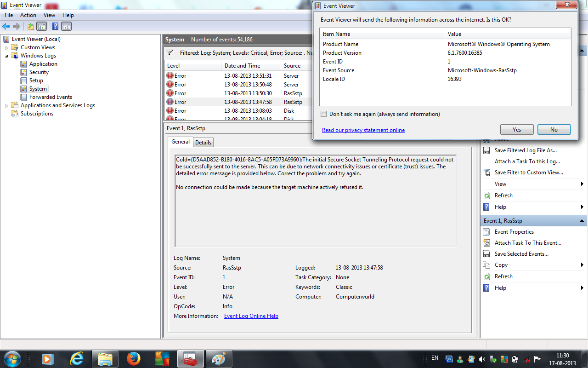Launch Internet Explorer from taskbar
The width and height of the screenshot is (588, 368).
pos(76,358)
